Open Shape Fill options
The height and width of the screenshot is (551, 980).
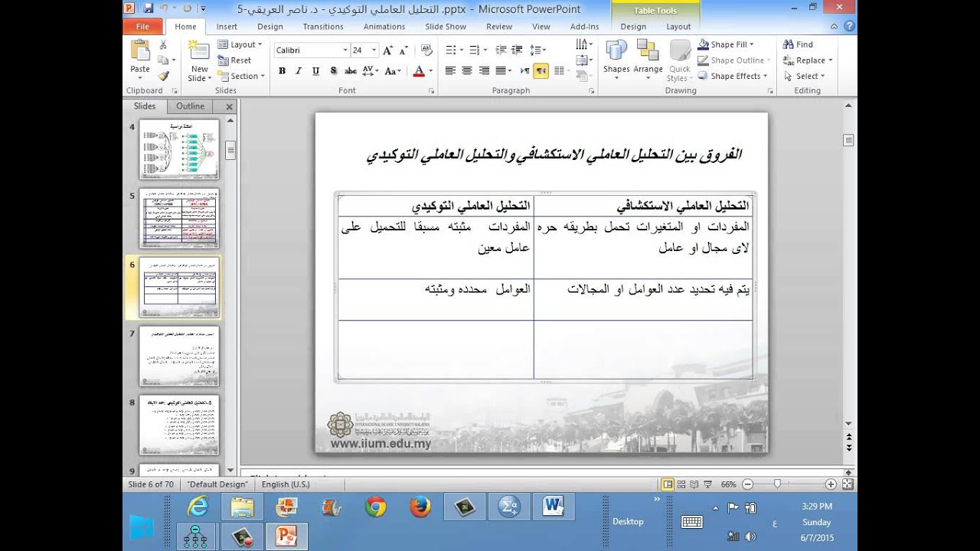(726, 45)
